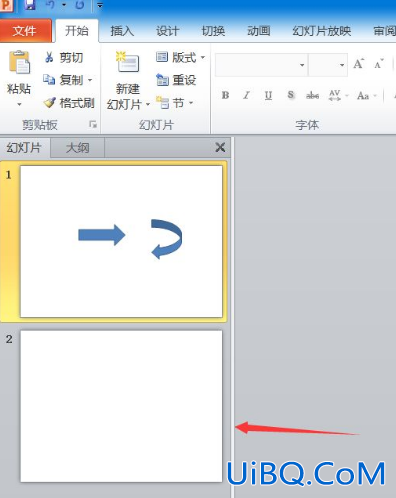Click the Cut scissors button
Image resolution: width=396 pixels, height=498 pixels.
(63, 57)
